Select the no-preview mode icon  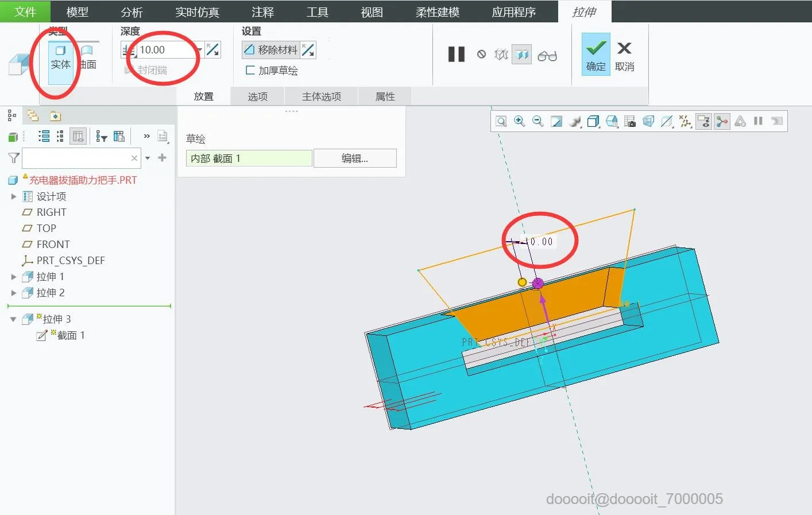point(481,55)
